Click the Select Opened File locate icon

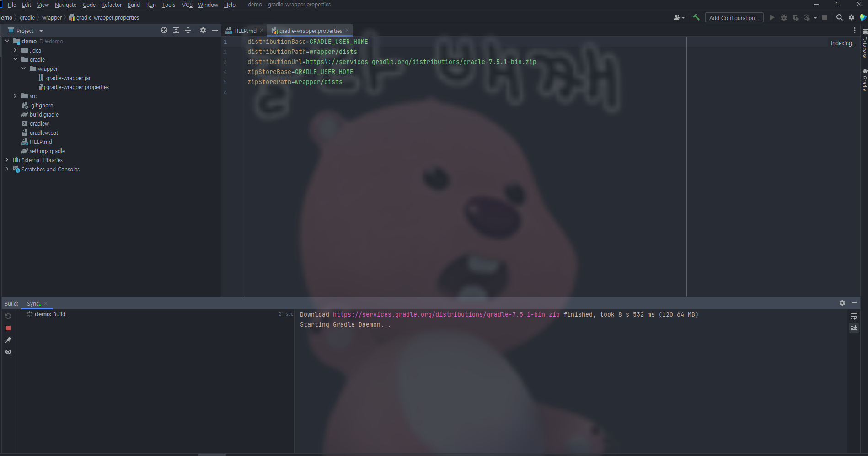tap(164, 30)
